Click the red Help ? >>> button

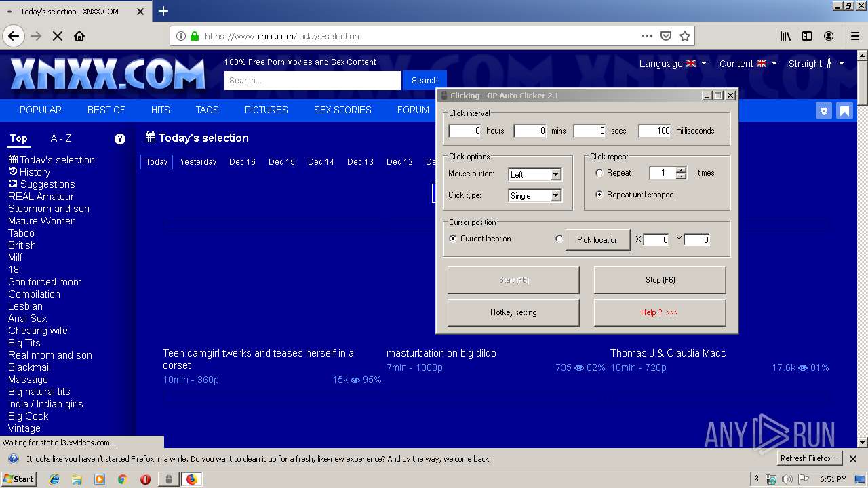click(660, 312)
